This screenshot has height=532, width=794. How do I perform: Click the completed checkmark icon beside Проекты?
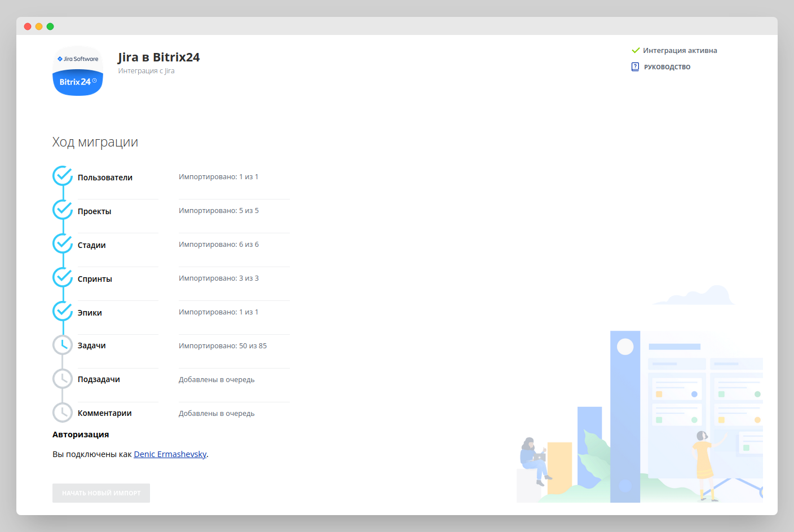coord(63,210)
